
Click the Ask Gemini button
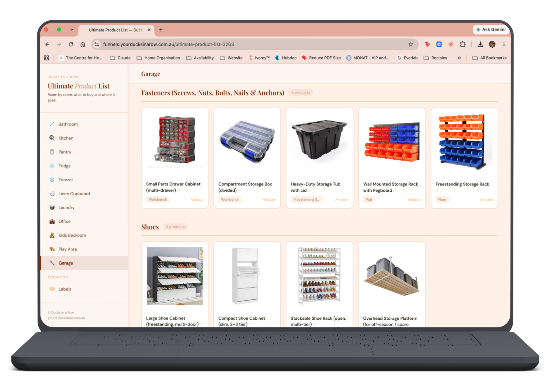pyautogui.click(x=491, y=30)
